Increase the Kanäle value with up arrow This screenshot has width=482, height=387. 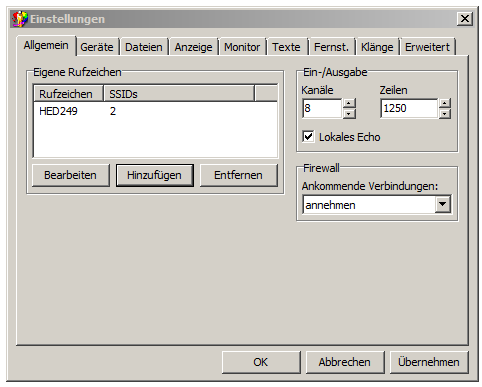pos(349,103)
